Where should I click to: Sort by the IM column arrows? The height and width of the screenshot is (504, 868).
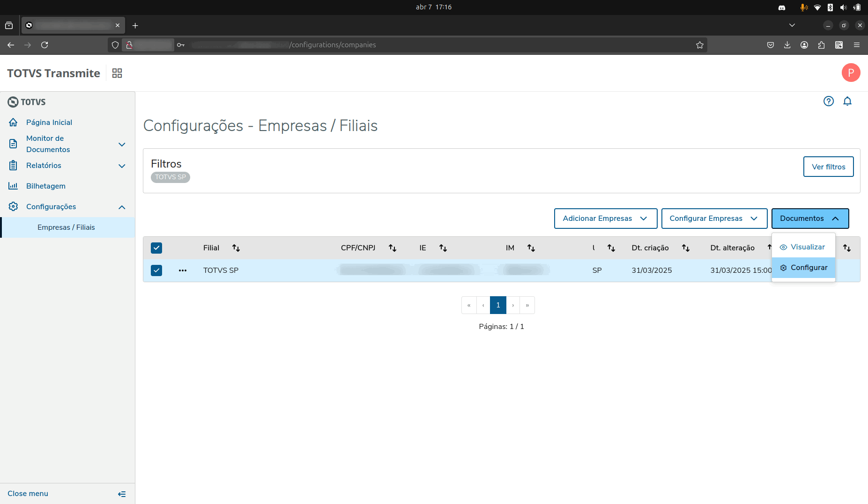531,248
